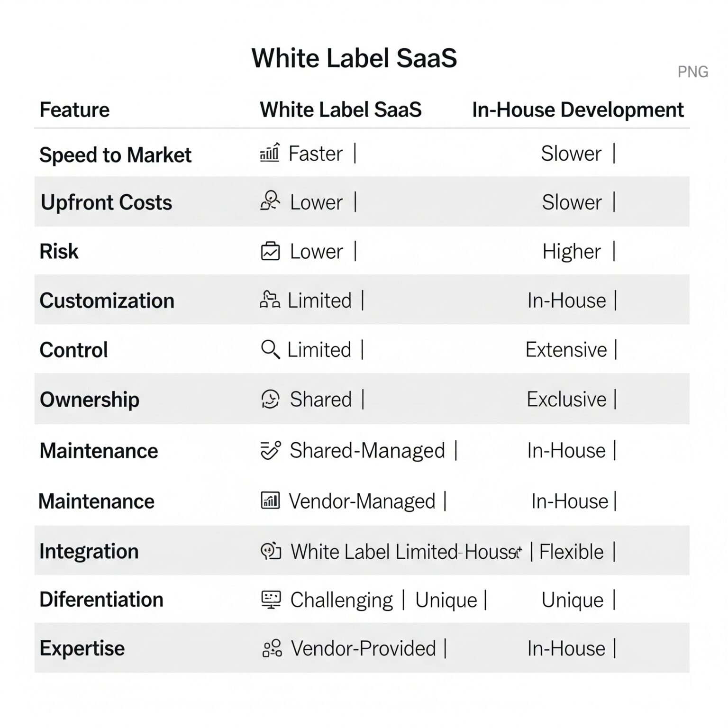Click the main White Label SaaS title
Viewport: 728px width, 728px height.
[x=354, y=58]
